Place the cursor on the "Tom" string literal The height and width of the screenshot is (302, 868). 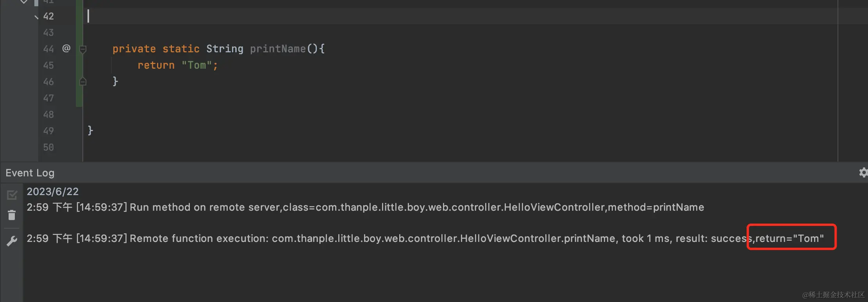coord(196,65)
